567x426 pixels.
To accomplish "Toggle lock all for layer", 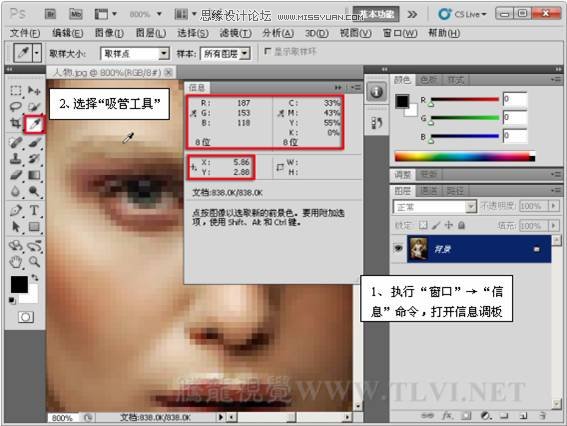I will pos(461,226).
